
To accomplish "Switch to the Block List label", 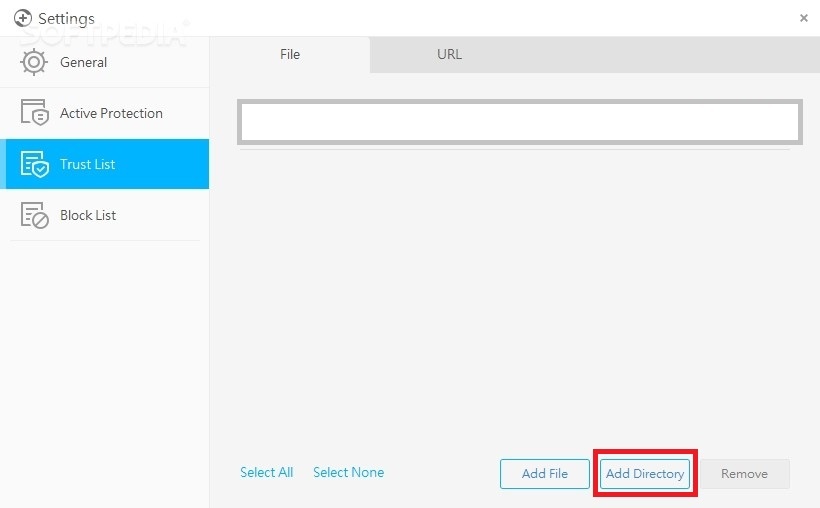I will click(88, 215).
